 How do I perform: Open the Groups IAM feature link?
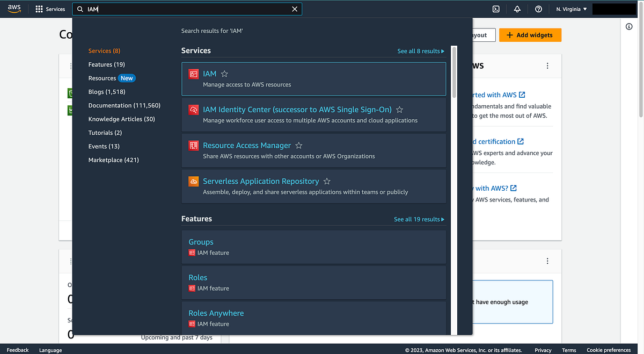click(201, 242)
